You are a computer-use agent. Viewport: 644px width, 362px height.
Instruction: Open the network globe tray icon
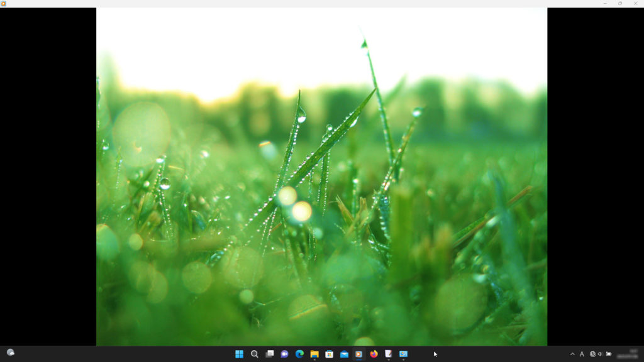point(592,354)
